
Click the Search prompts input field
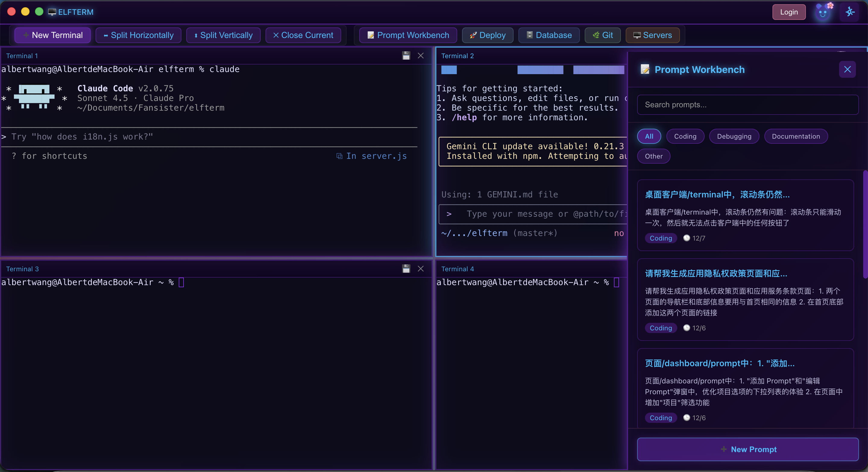tap(747, 105)
